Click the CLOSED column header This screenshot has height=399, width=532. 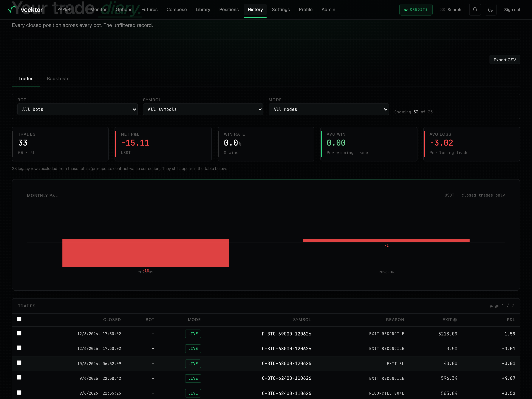112,320
